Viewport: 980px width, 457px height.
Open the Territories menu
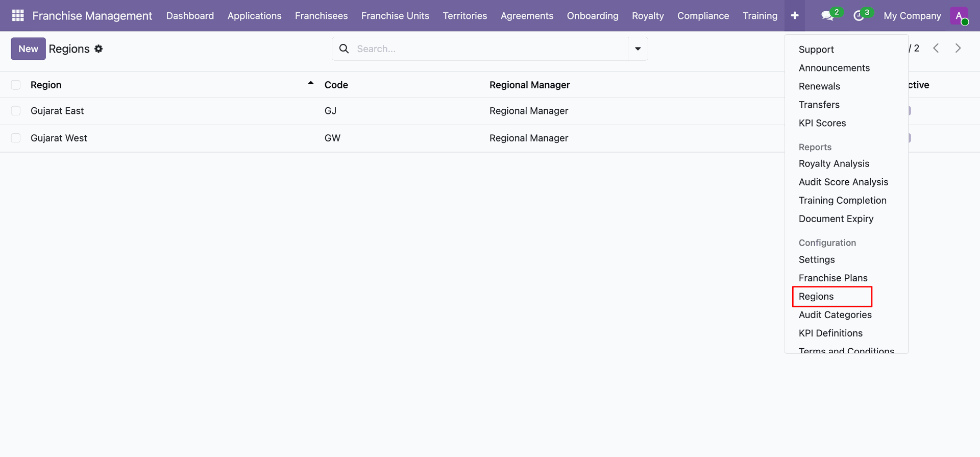[x=465, y=16]
